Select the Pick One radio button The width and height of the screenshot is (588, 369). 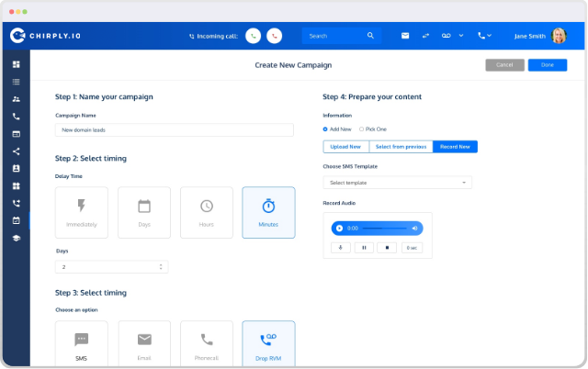tap(361, 129)
